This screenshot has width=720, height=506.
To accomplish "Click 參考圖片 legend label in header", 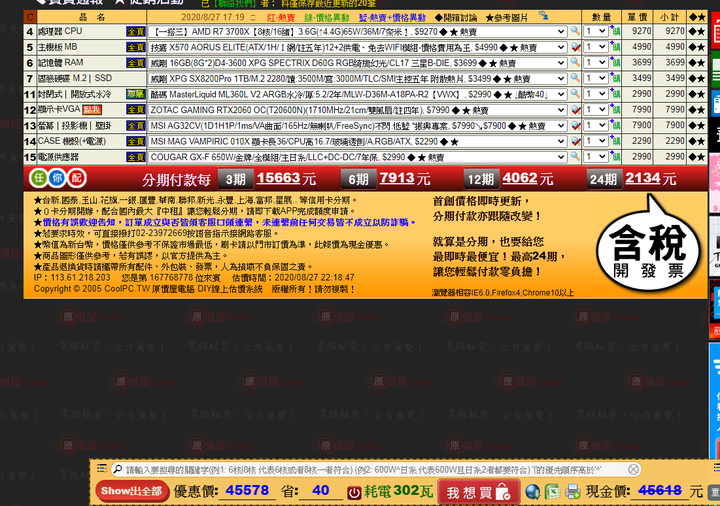I will (506, 18).
